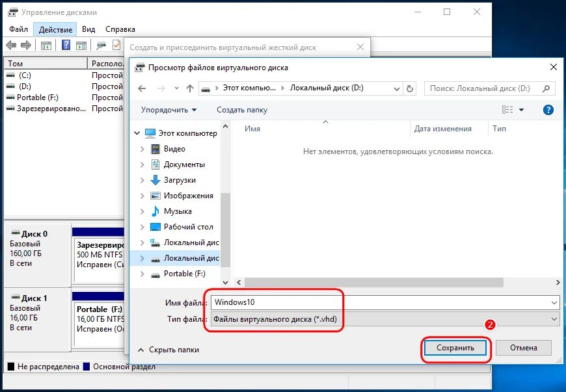Image resolution: width=566 pixels, height=392 pixels.
Task: Click the Сохранить button
Action: (455, 348)
